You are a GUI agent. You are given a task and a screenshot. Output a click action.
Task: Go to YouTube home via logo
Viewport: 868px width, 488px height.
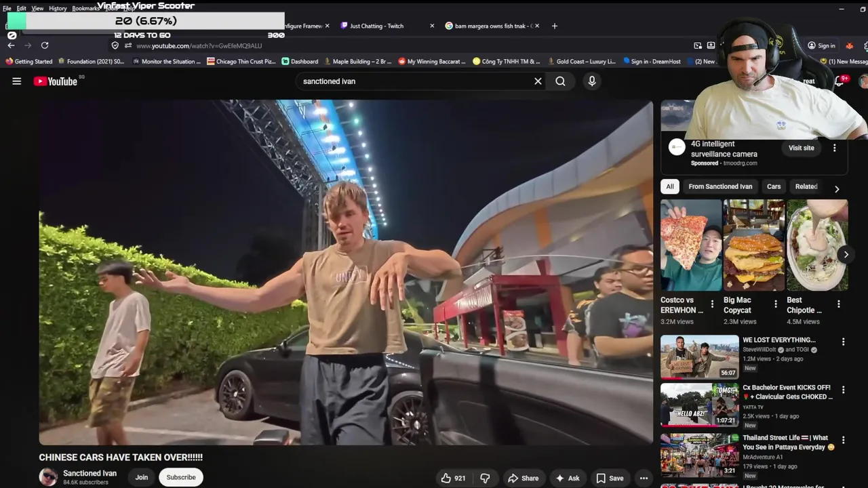tap(56, 81)
